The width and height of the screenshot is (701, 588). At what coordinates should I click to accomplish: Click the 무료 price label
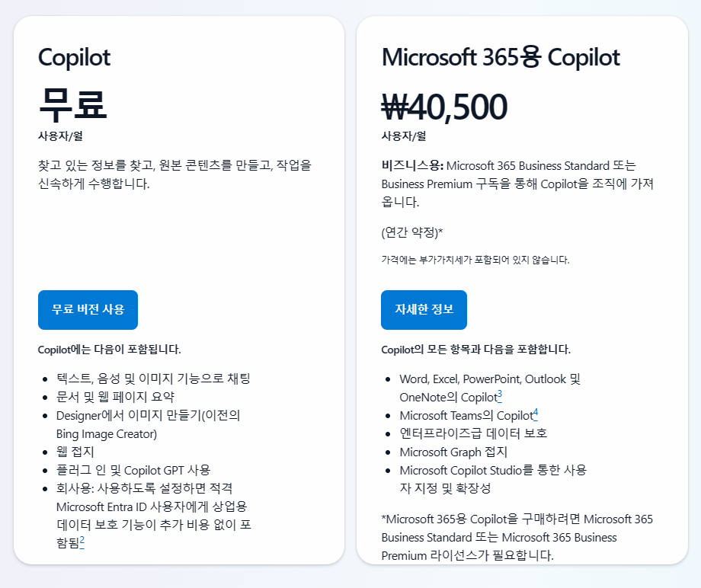pos(72,104)
